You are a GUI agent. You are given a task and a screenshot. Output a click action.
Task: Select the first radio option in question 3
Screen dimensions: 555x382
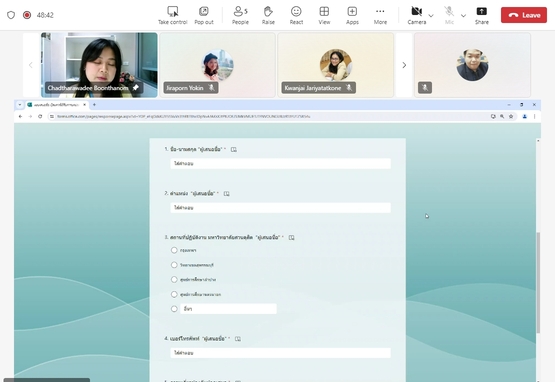pyautogui.click(x=174, y=250)
